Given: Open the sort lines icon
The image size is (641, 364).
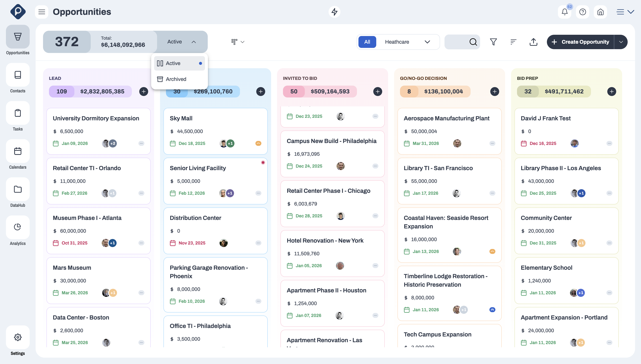Looking at the screenshot, I should pos(513,42).
